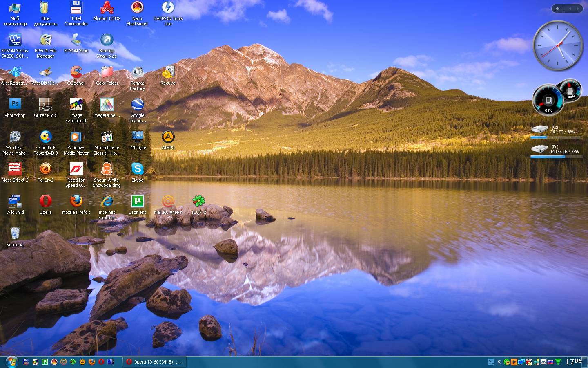The image size is (588, 368).
Task: Open the Windows Start menu orb
Action: coord(11,361)
